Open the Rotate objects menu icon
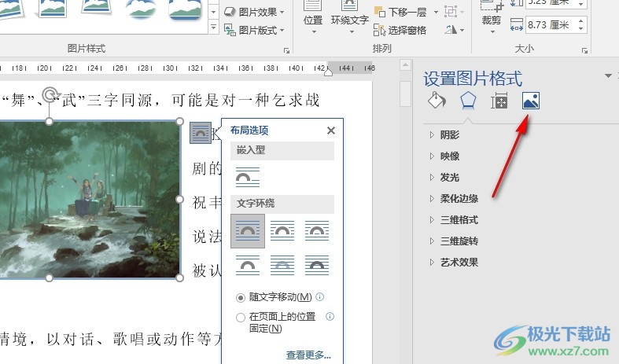The width and height of the screenshot is (619, 364). coord(453,30)
